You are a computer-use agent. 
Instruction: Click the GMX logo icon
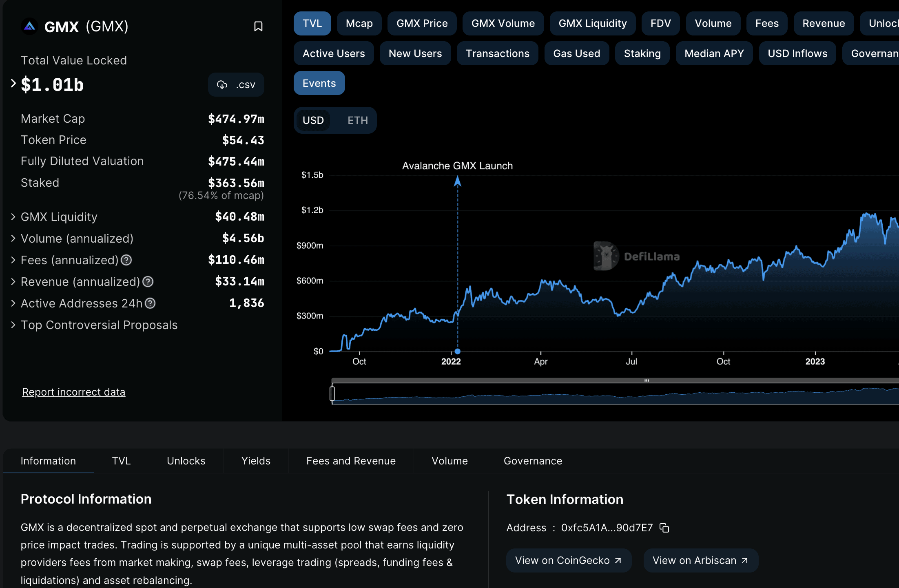click(29, 27)
